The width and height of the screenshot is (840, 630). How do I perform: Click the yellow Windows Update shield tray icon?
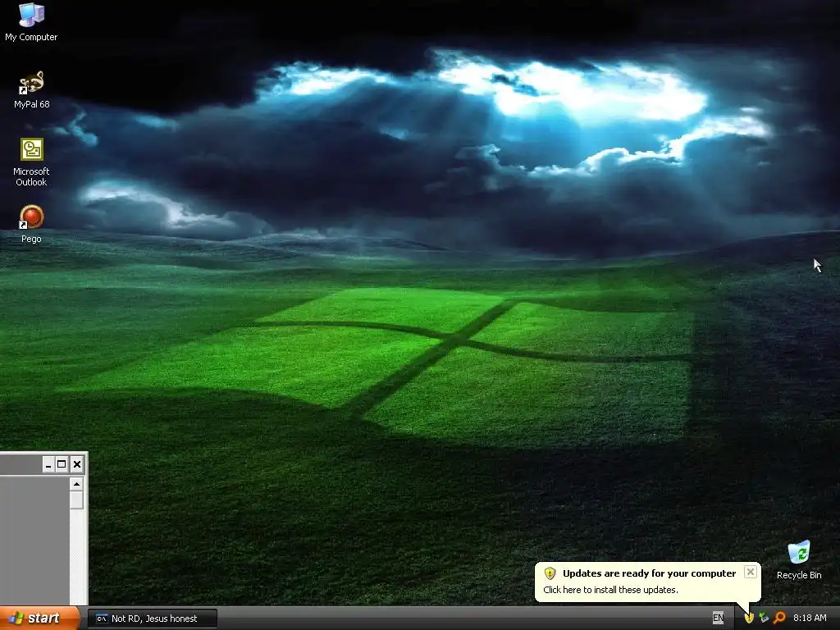coord(749,619)
